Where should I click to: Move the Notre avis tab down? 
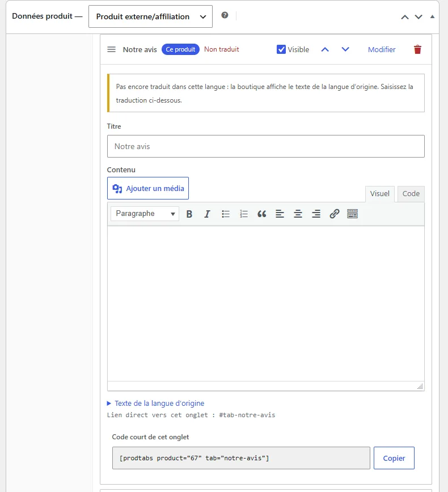(x=345, y=49)
